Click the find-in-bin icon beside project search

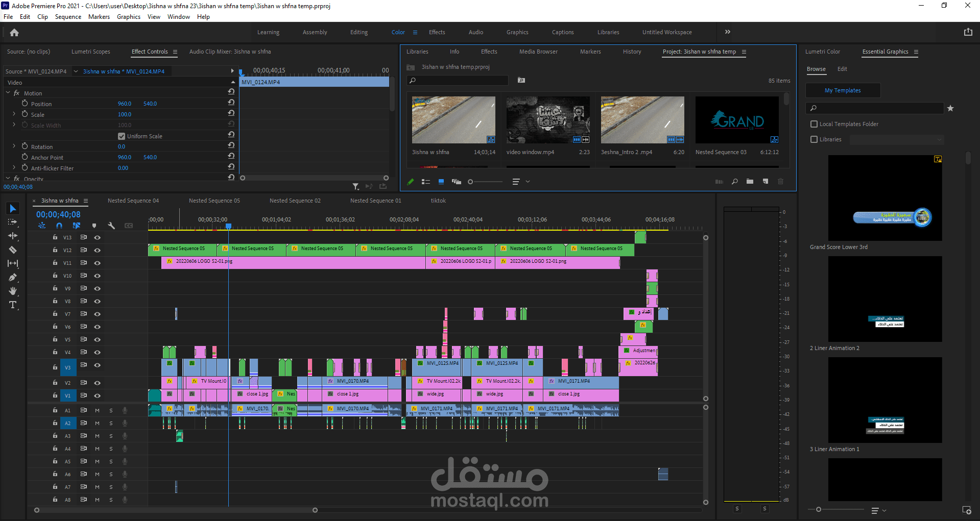(x=521, y=80)
